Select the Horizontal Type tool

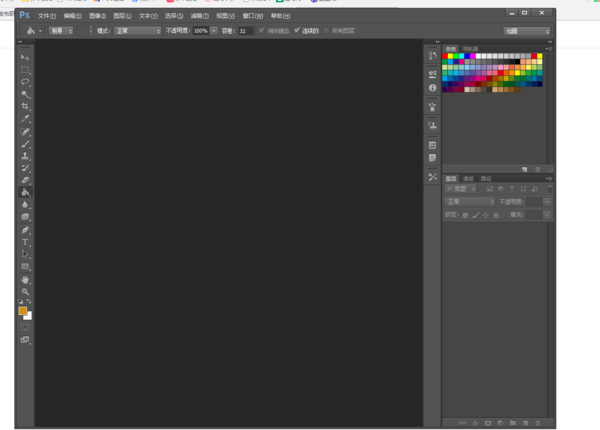[x=25, y=242]
